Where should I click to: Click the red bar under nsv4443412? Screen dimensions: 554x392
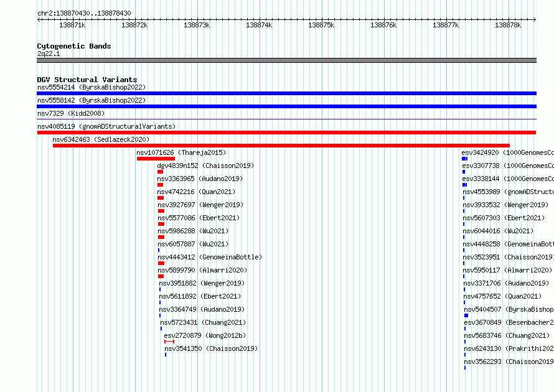[x=161, y=263]
